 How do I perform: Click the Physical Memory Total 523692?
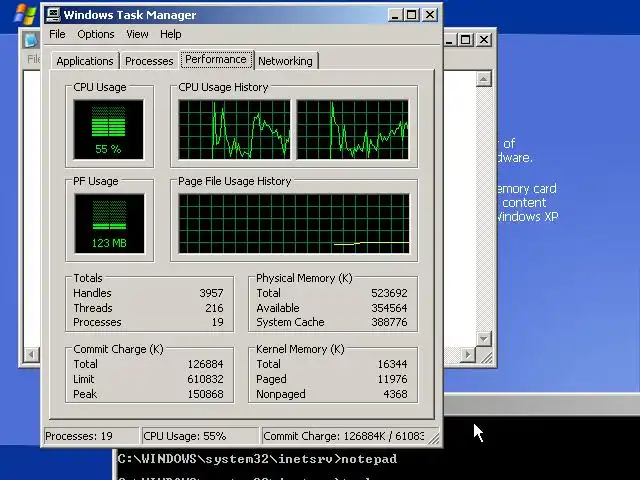click(x=389, y=293)
